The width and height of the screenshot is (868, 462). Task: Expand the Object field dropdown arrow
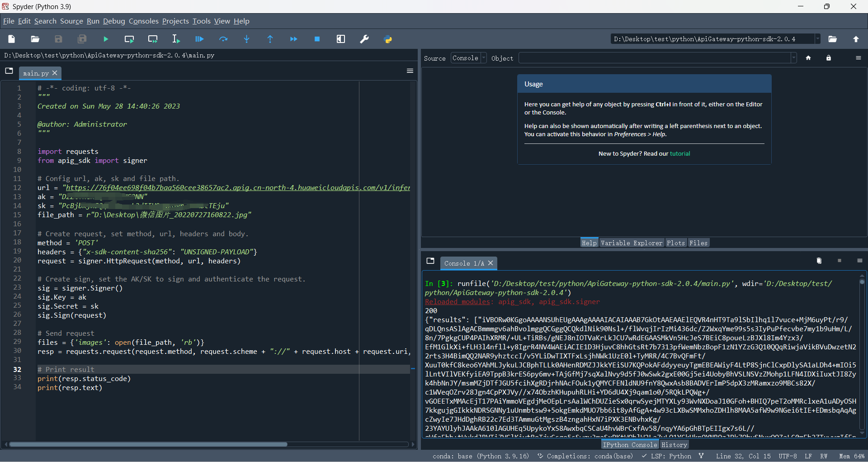pyautogui.click(x=793, y=58)
